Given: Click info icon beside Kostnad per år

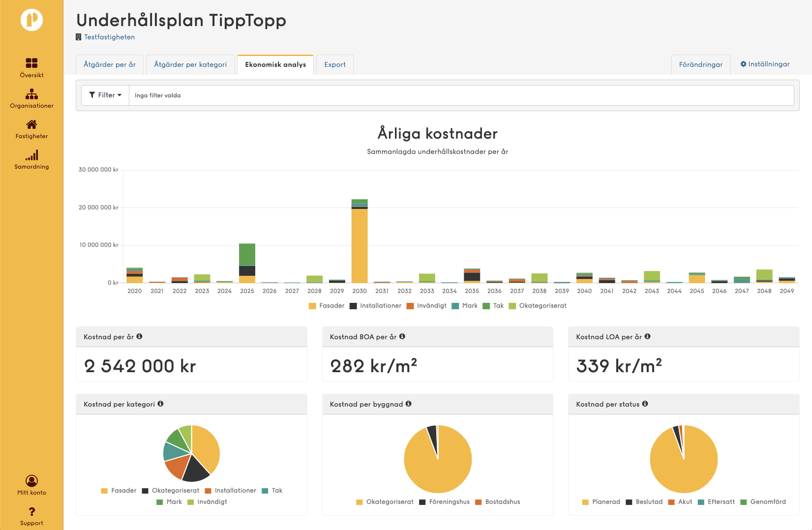Looking at the screenshot, I should click(139, 337).
